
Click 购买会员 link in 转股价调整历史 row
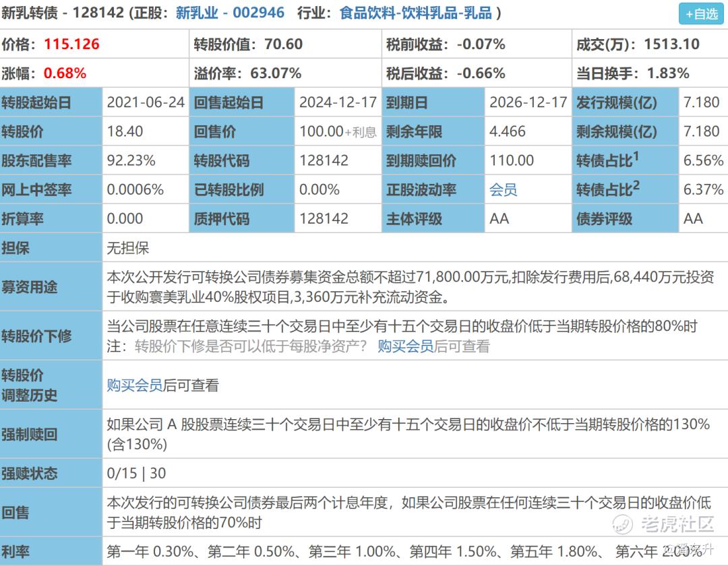click(x=135, y=385)
